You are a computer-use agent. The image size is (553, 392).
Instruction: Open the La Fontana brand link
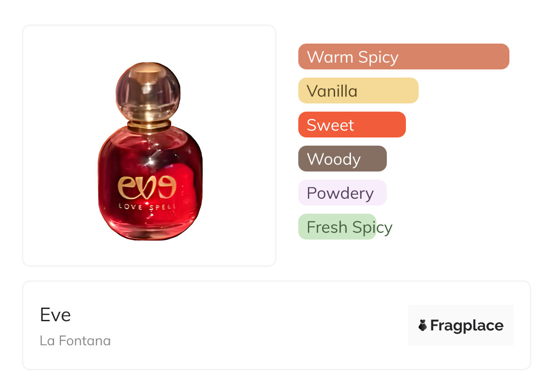(75, 341)
